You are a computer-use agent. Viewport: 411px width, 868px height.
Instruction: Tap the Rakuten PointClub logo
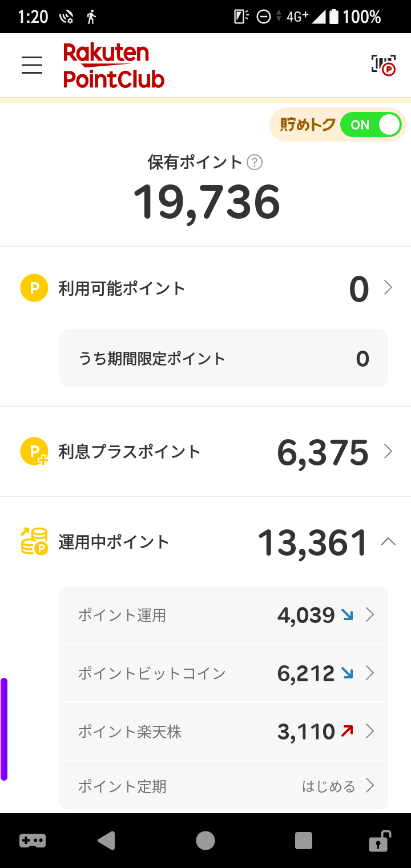[x=114, y=65]
